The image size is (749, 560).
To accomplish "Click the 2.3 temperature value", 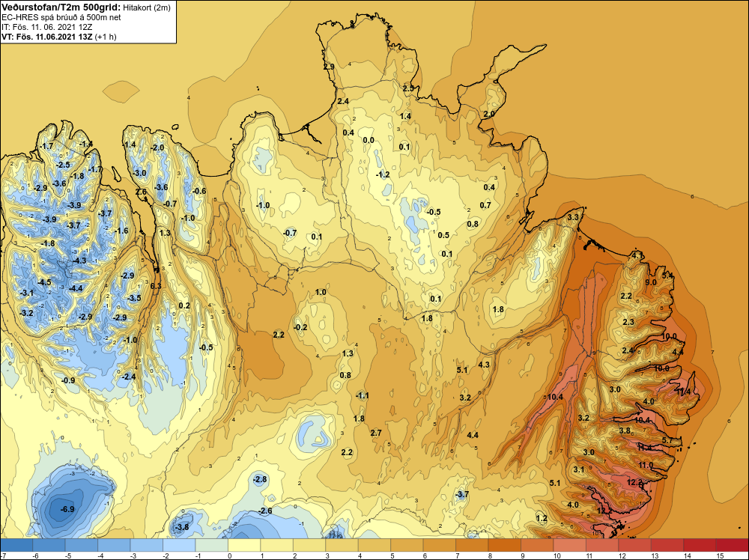I will tap(628, 322).
